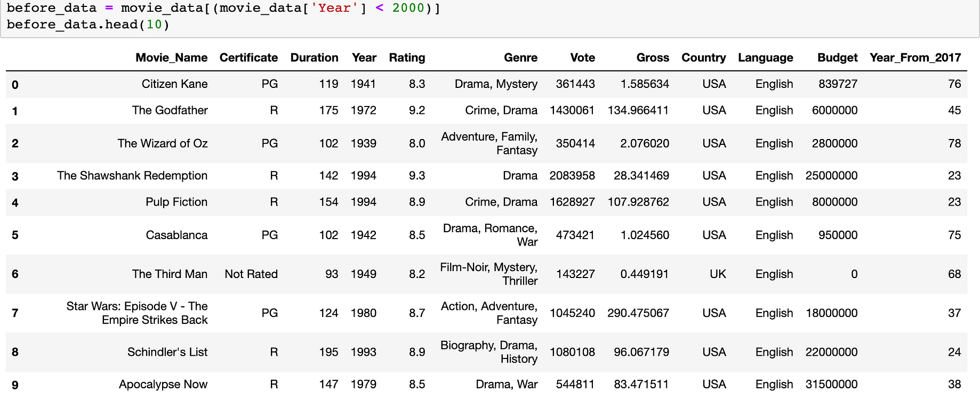Click the before_data.head(10) code line
The width and height of the screenshot is (980, 400).
coord(88,25)
